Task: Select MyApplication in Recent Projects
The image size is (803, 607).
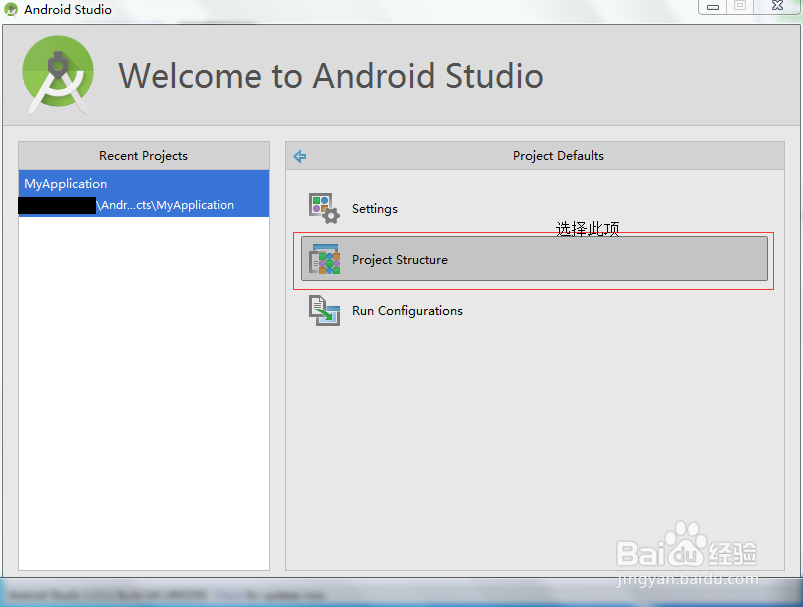Action: tap(144, 194)
